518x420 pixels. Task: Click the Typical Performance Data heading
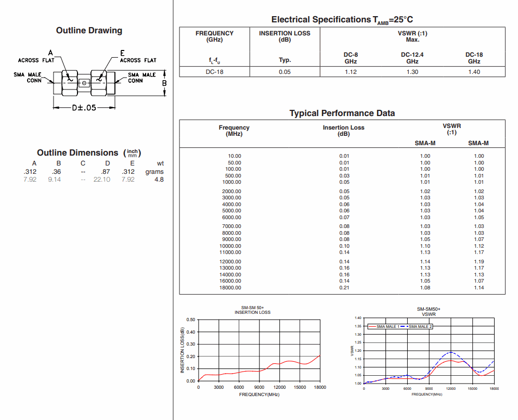point(342,113)
